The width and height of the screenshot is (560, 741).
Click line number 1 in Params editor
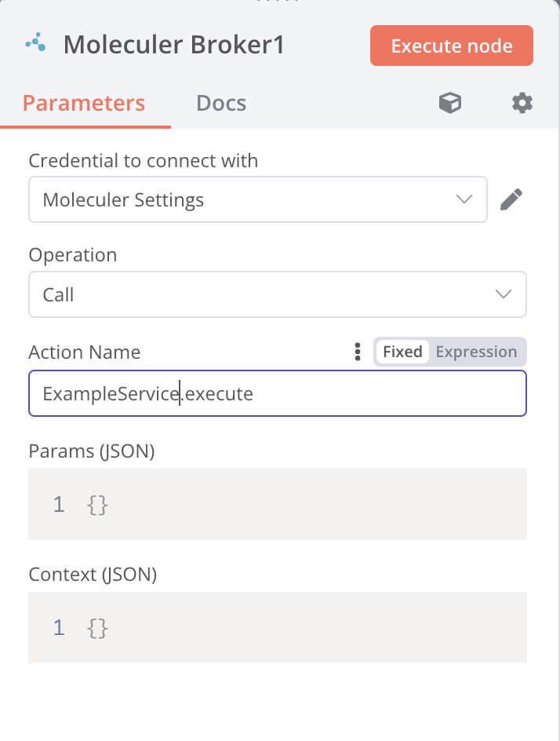(59, 505)
